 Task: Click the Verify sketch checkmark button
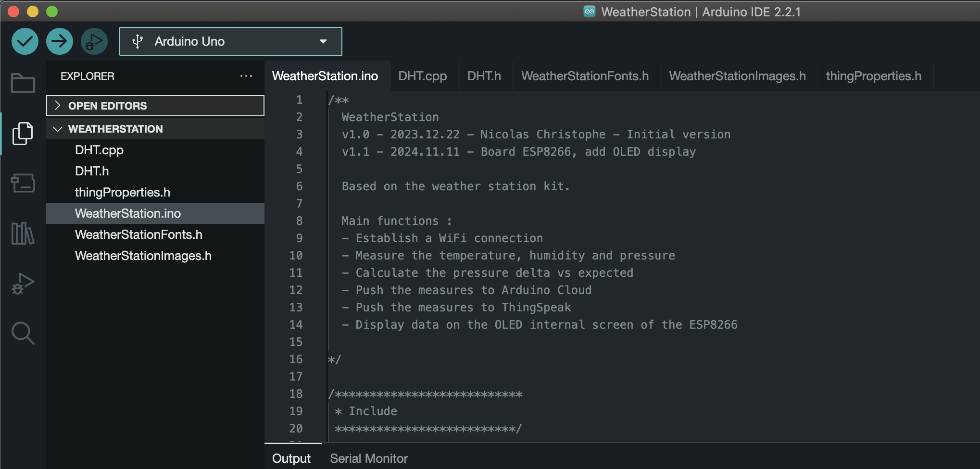tap(25, 41)
